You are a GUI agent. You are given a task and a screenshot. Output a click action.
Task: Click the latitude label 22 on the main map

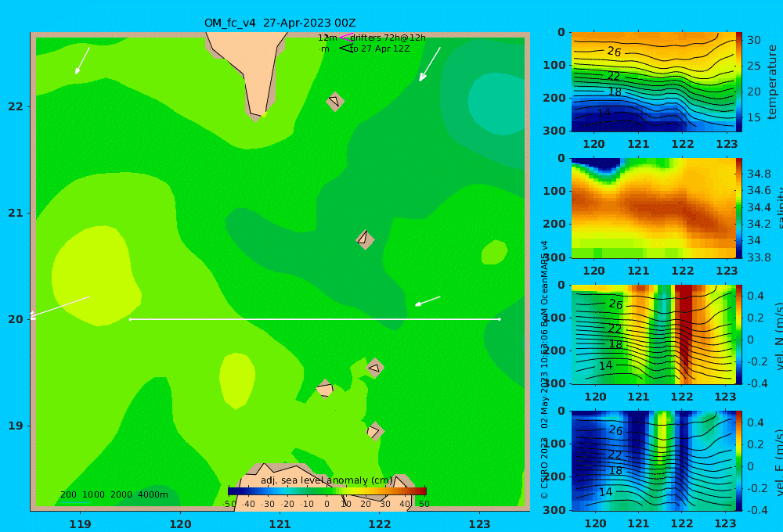pos(16,106)
